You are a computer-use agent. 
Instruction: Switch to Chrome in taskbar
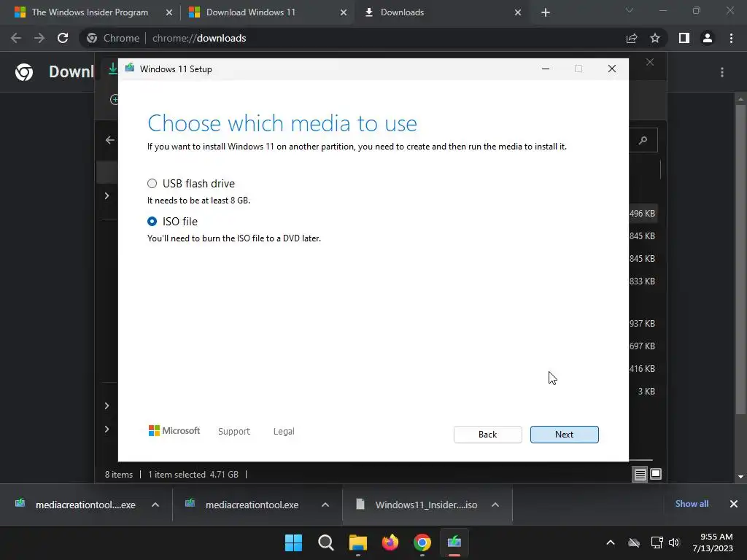tap(422, 542)
